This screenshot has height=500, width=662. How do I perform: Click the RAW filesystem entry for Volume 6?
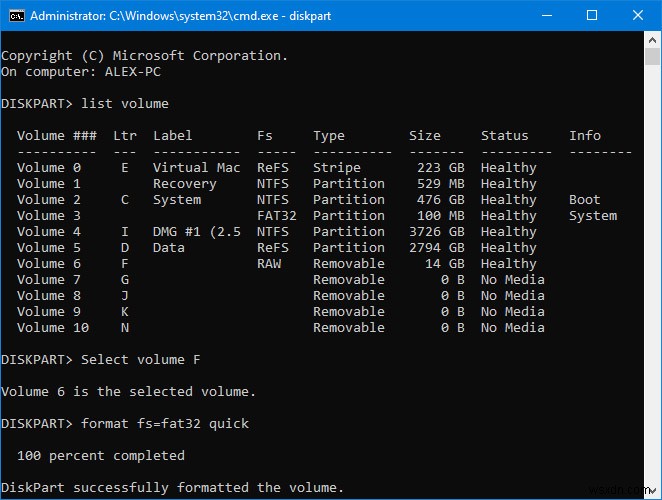pos(269,264)
